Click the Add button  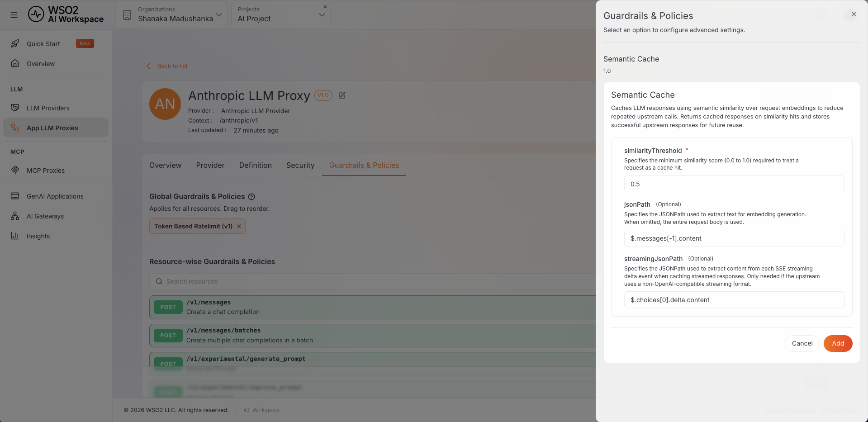pos(838,343)
